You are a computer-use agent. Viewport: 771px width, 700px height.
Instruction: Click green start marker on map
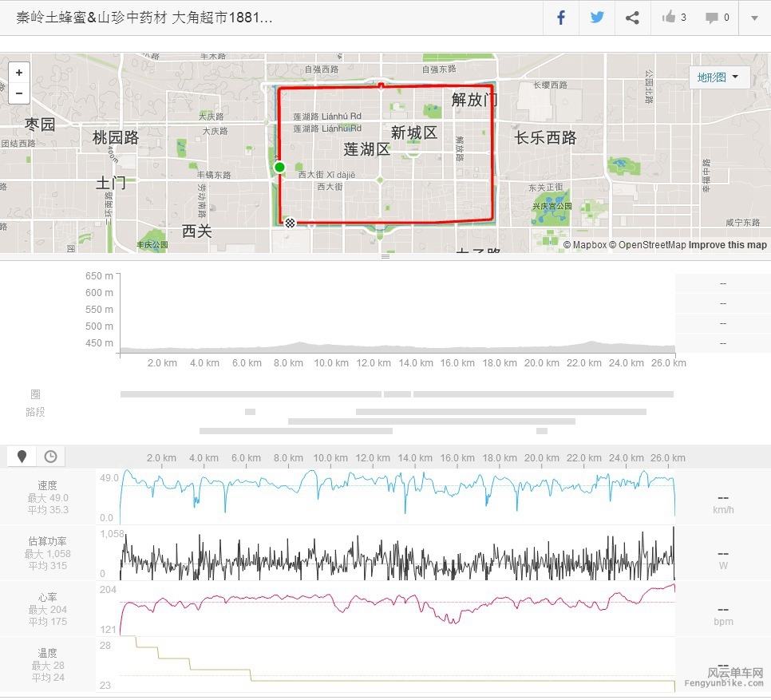click(x=279, y=167)
